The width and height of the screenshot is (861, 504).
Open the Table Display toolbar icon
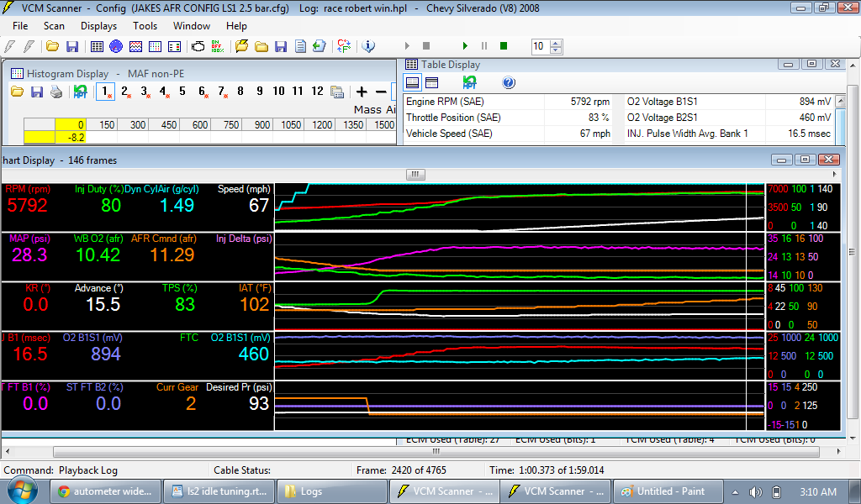98,46
